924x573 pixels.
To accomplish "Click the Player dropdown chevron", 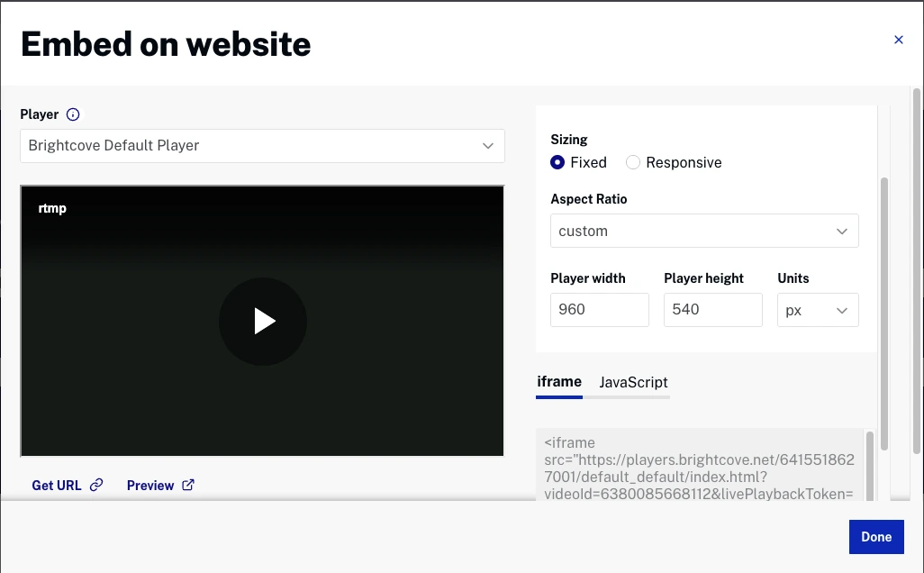I will (488, 145).
